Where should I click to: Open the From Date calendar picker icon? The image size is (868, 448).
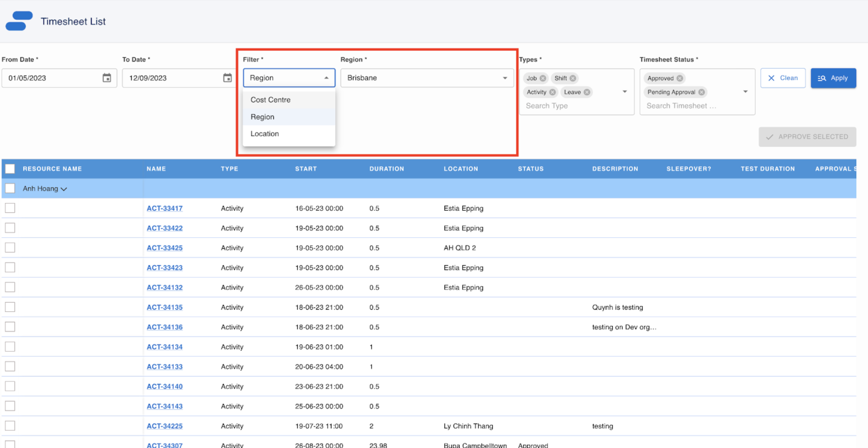(x=107, y=78)
